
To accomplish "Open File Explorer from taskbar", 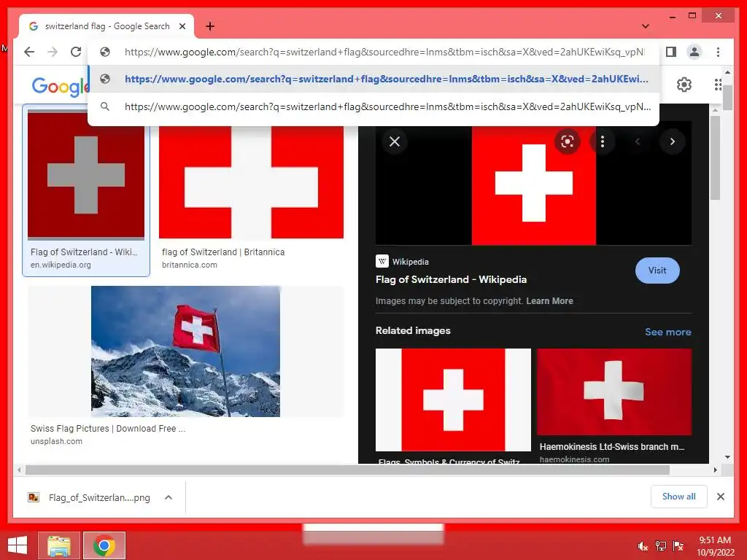I will [x=58, y=545].
